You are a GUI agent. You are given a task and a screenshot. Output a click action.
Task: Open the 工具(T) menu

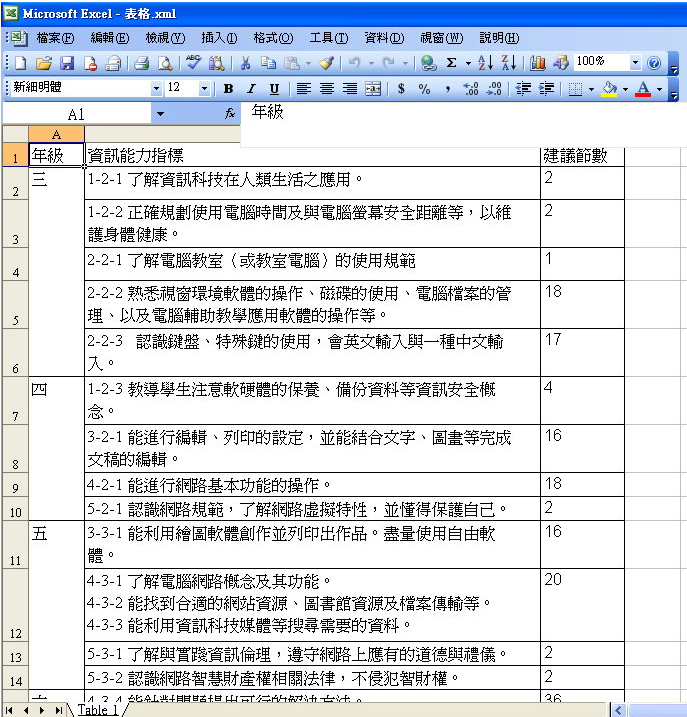click(x=328, y=37)
